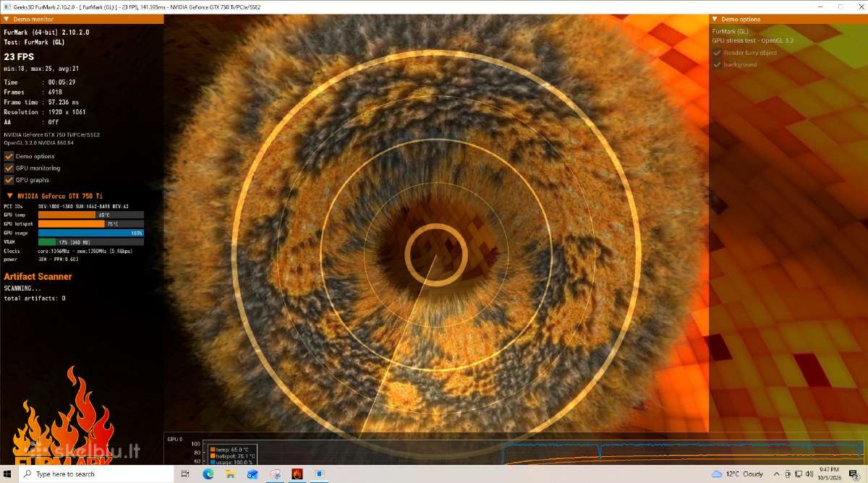Collapse the Demo monitor panel
This screenshot has width=868, height=483.
click(x=6, y=20)
